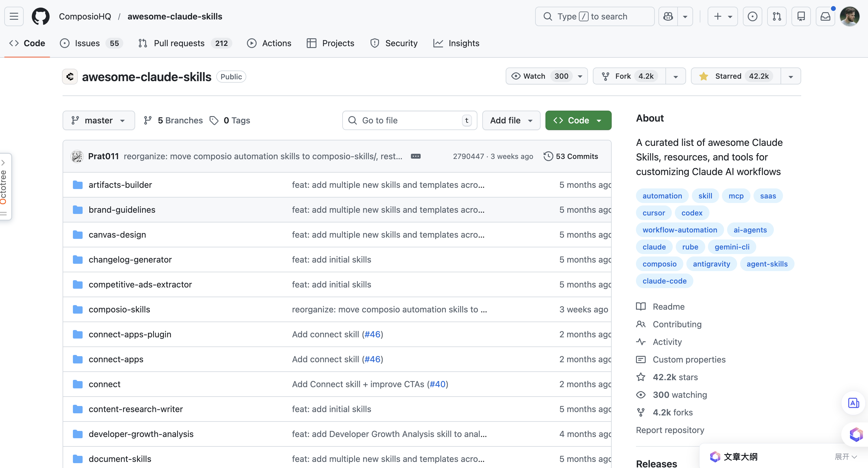Open the notifications inbox icon
This screenshot has height=468, width=868.
[x=825, y=16]
